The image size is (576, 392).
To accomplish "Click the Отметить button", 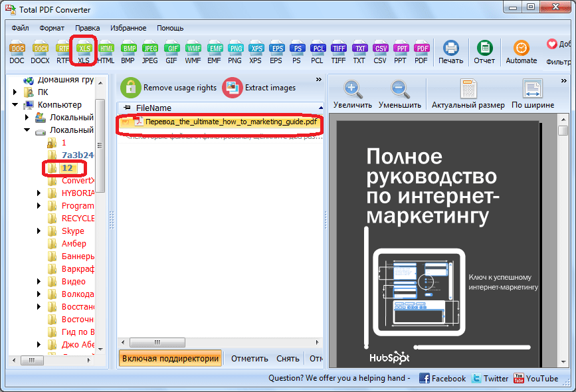I will 249,359.
